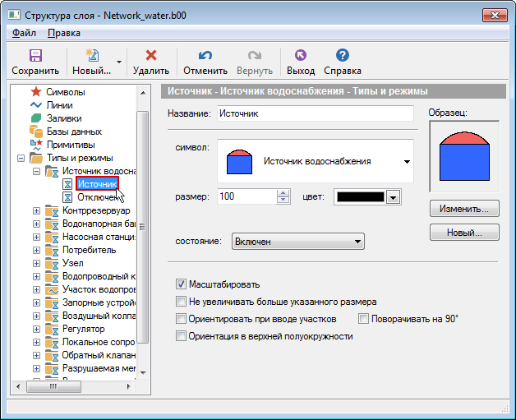516x420 pixels.
Task: Enable Не увеличивать больше указанного размера
Action: pyautogui.click(x=182, y=302)
